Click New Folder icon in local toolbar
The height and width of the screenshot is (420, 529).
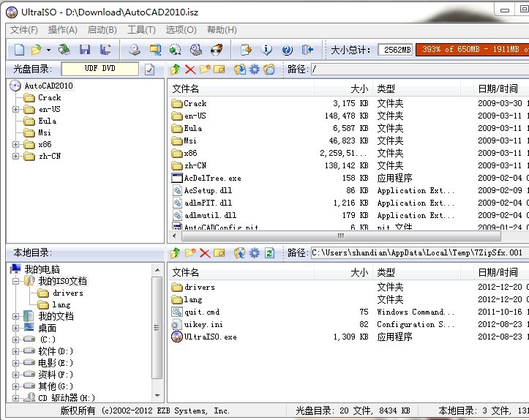(190, 253)
